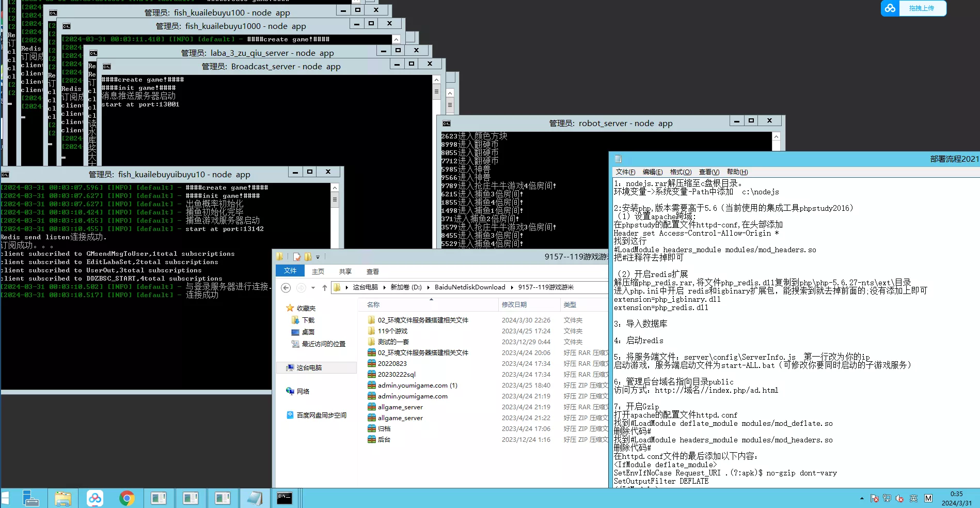This screenshot has width=980, height=508.
Task: Switch to Notepad via the taskbar icon
Action: (255, 498)
